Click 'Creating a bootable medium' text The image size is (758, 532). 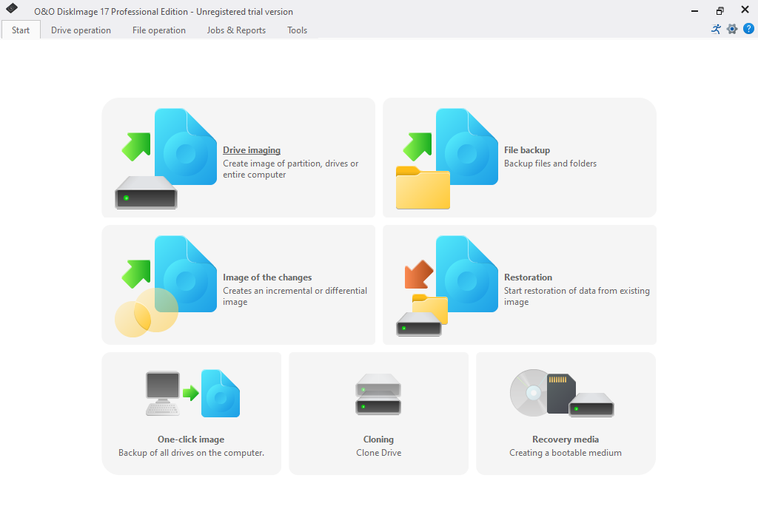pos(566,453)
